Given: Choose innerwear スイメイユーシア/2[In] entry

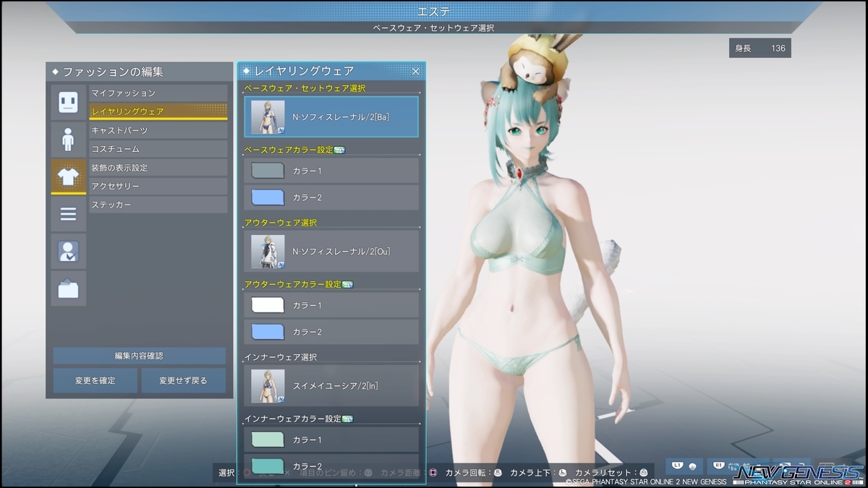Looking at the screenshot, I should (x=331, y=385).
